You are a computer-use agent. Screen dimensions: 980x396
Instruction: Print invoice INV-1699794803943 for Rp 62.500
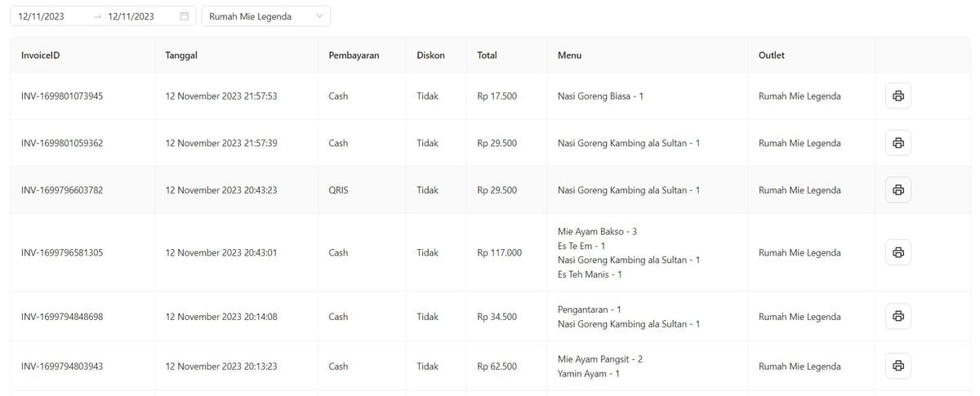[x=898, y=367]
